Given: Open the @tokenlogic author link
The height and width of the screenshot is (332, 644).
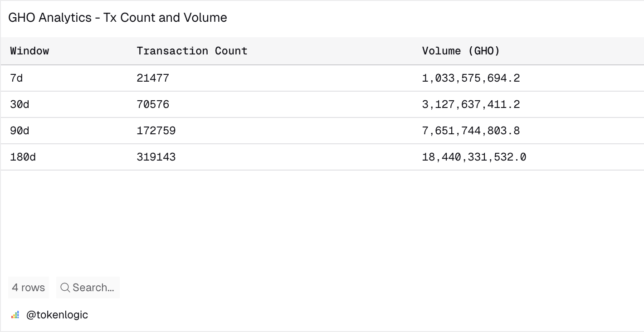Looking at the screenshot, I should [57, 315].
